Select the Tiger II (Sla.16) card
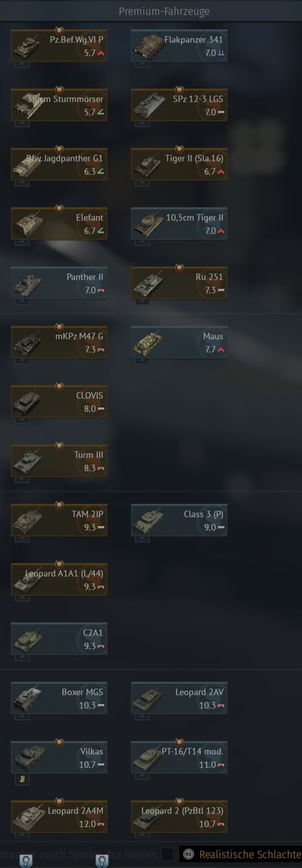This screenshot has height=868, width=302. (x=179, y=165)
